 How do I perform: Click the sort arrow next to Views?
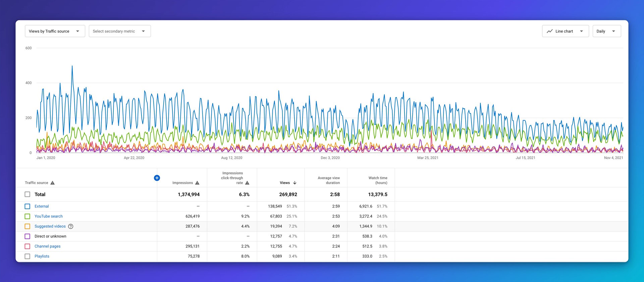295,183
